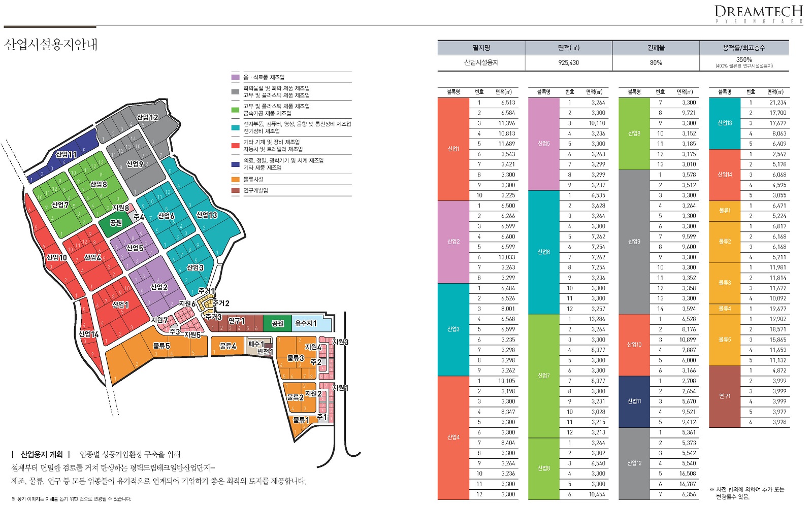Image resolution: width=812 pixels, height=506 pixels.
Task: Click the total area value 925,430
Action: (568, 63)
